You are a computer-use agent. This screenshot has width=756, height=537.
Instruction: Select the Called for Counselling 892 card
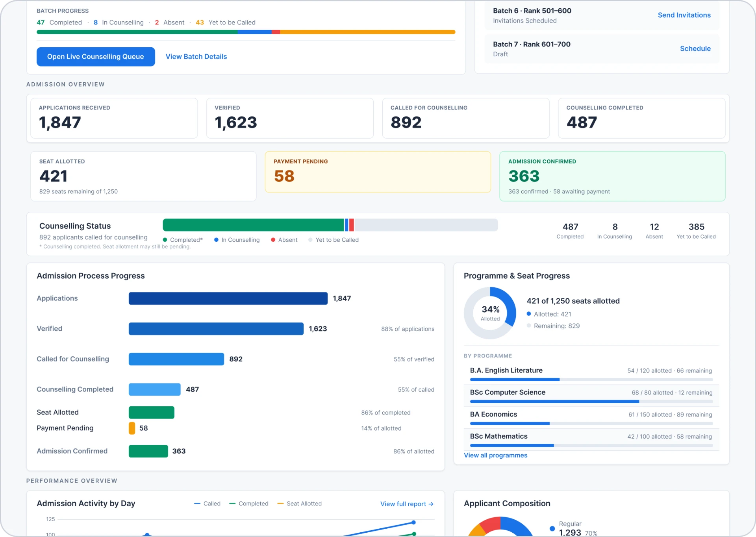pos(465,118)
